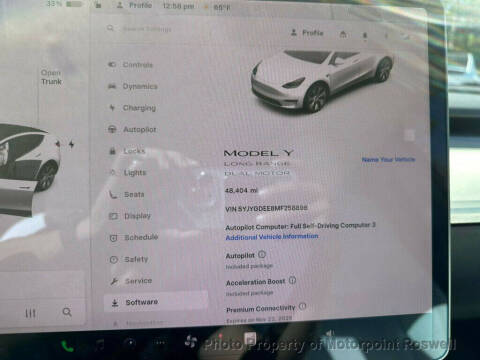Screen dimensions: 480x360
Task: Tap the volume speaker icon in the dock
Action: [x=329, y=334]
